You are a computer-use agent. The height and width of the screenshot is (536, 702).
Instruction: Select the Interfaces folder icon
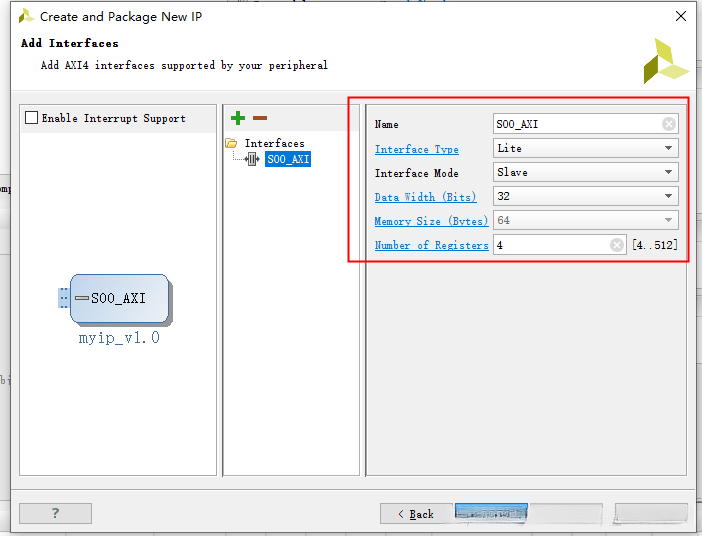point(231,143)
